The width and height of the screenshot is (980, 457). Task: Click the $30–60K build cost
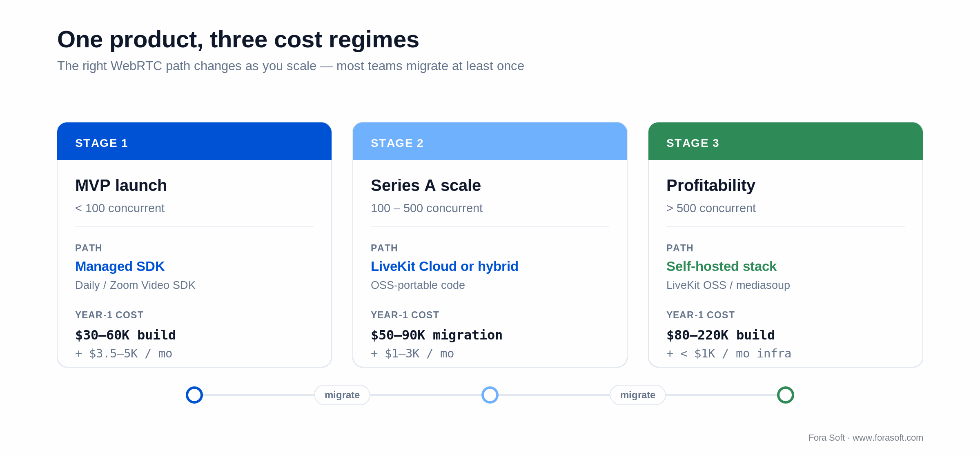point(125,335)
